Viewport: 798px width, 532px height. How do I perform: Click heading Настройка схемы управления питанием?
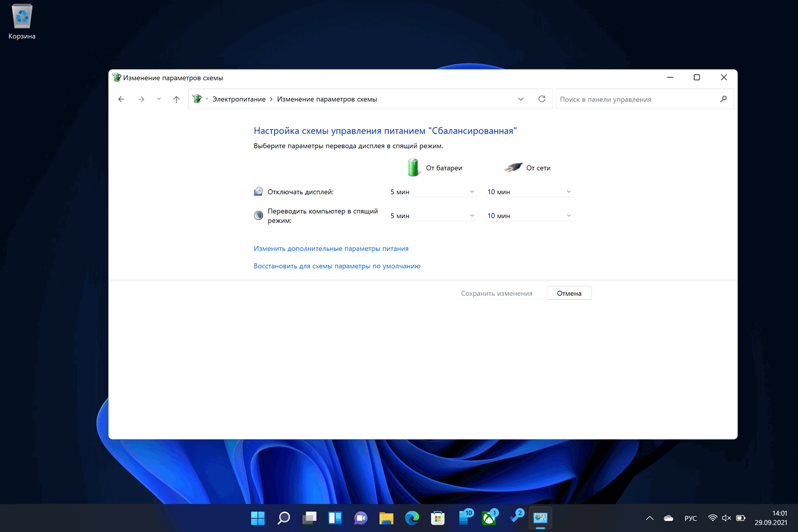385,131
